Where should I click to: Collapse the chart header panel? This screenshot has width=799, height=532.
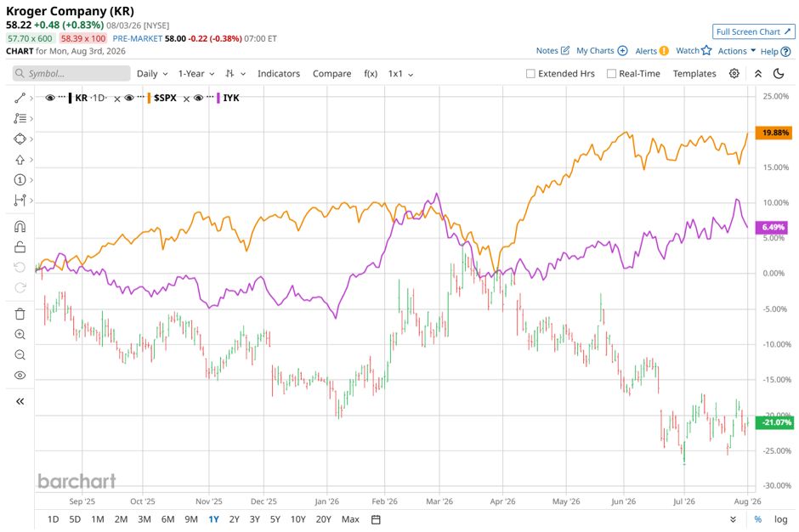click(x=758, y=73)
